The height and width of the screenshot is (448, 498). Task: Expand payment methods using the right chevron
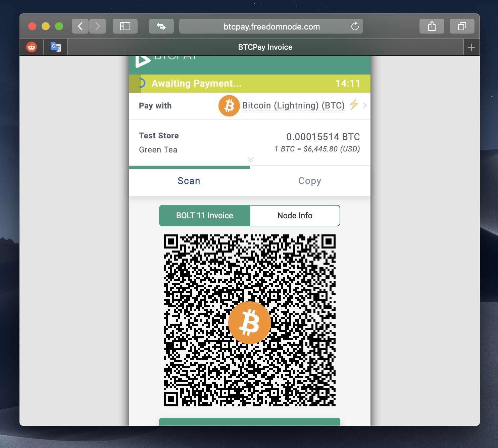365,105
